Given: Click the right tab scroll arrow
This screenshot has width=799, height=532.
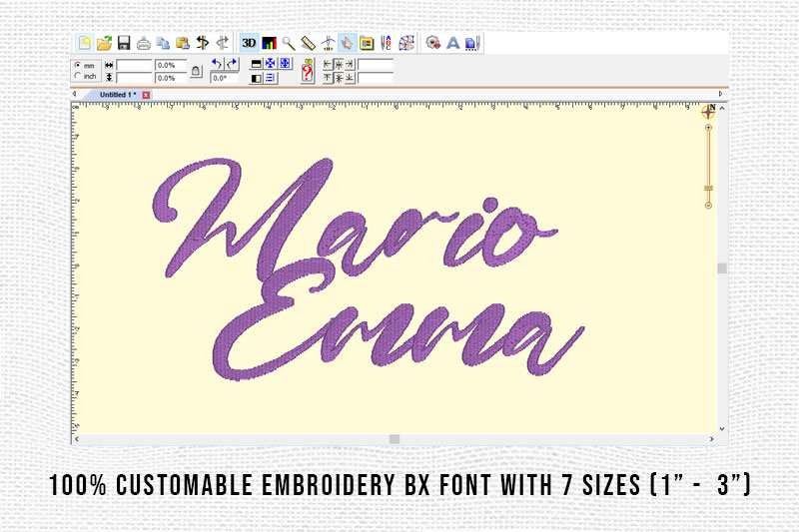Looking at the screenshot, I should [x=720, y=94].
